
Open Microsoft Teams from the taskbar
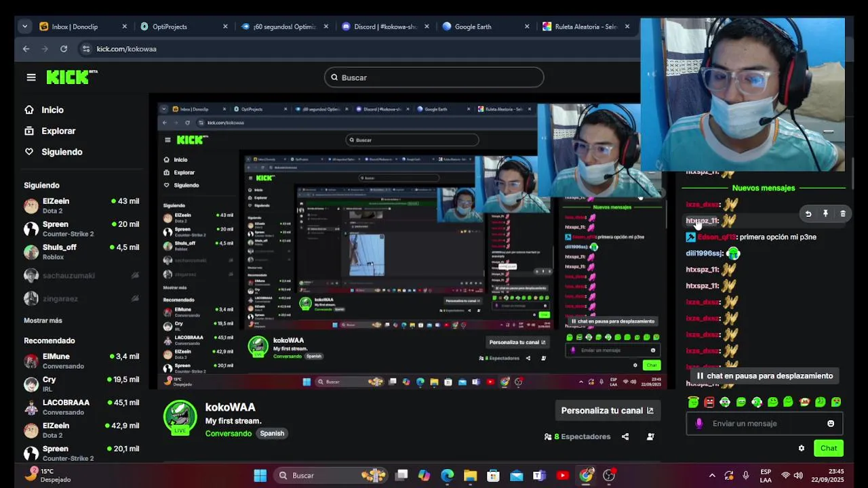coord(539,475)
